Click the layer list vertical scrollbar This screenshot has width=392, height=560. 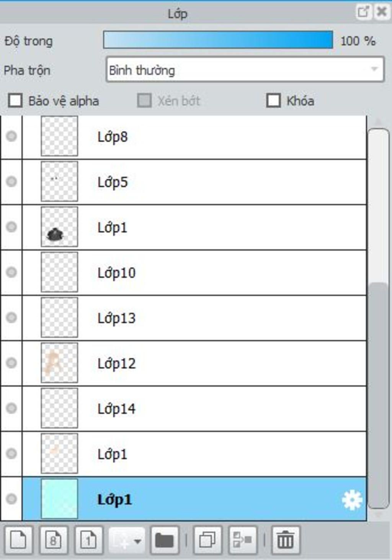pos(379,395)
